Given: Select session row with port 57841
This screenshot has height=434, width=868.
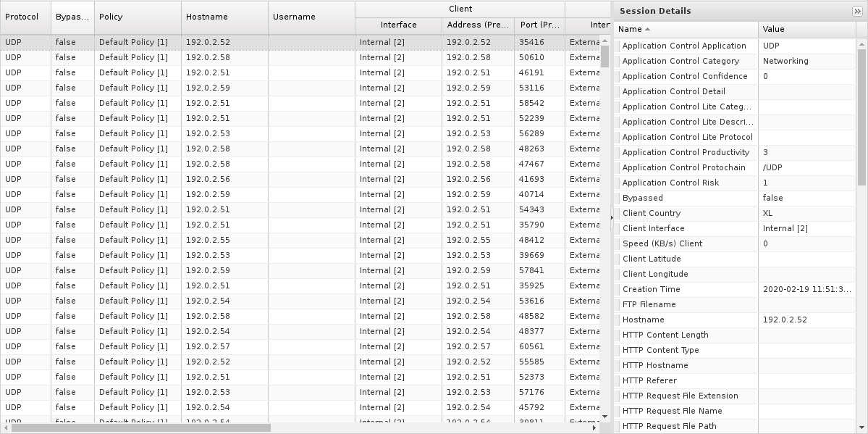Looking at the screenshot, I should coord(300,270).
